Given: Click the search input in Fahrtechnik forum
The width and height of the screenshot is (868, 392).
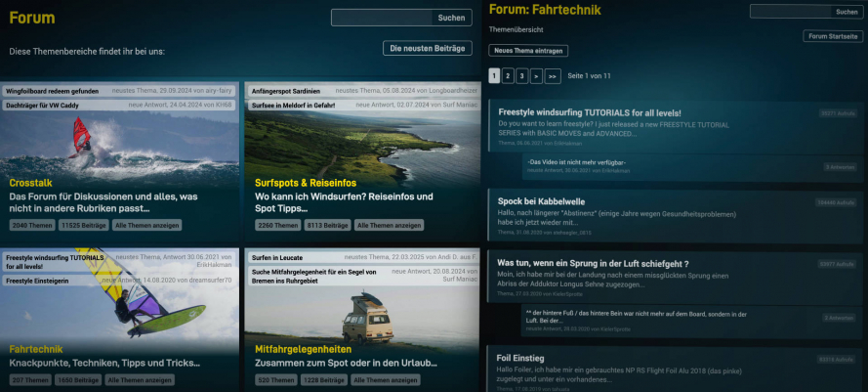Looking at the screenshot, I should (790, 12).
